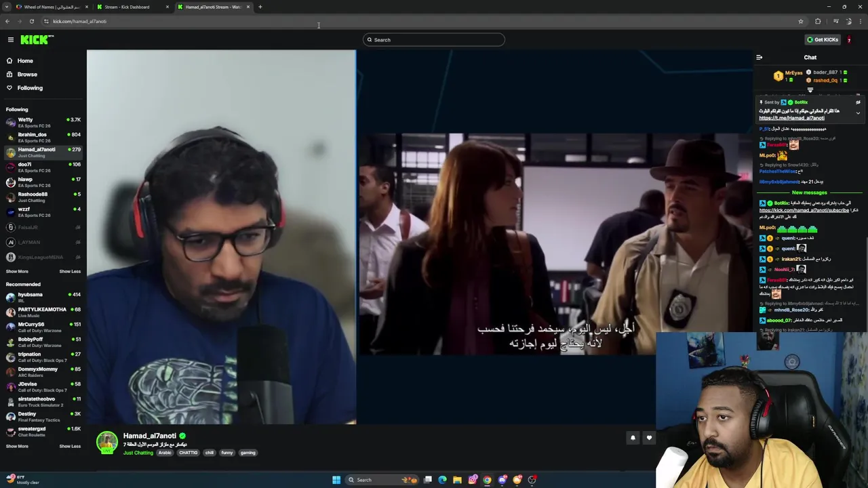Bookmark this page with star icon
This screenshot has width=868, height=488.
801,22
